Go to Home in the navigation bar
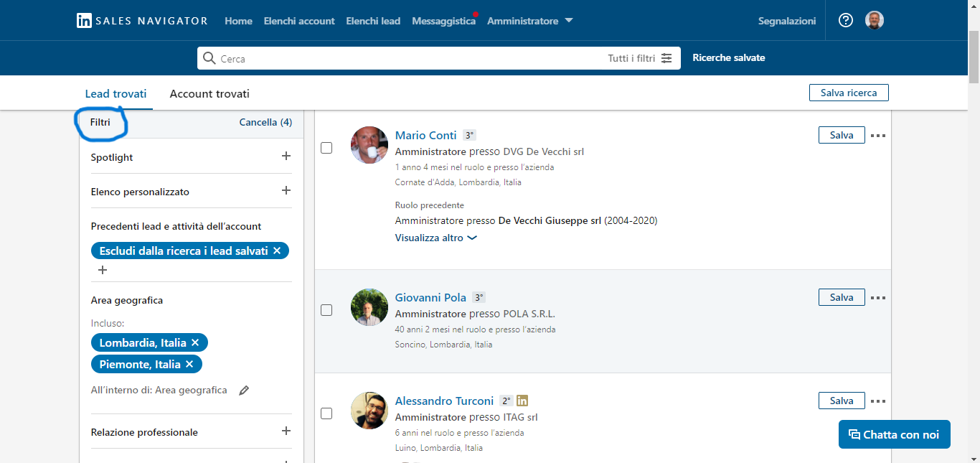 (x=238, y=21)
